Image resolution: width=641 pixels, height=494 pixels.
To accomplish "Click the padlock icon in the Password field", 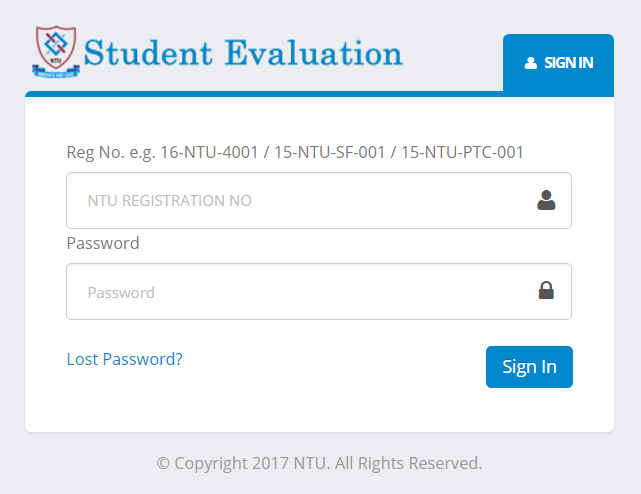I will 546,291.
